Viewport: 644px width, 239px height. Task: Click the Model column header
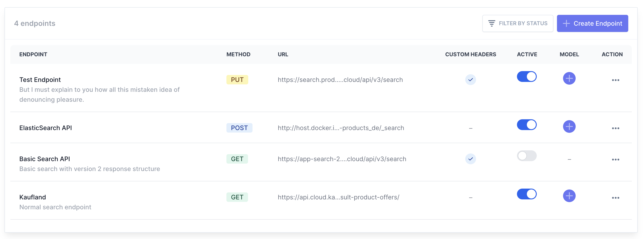(569, 54)
